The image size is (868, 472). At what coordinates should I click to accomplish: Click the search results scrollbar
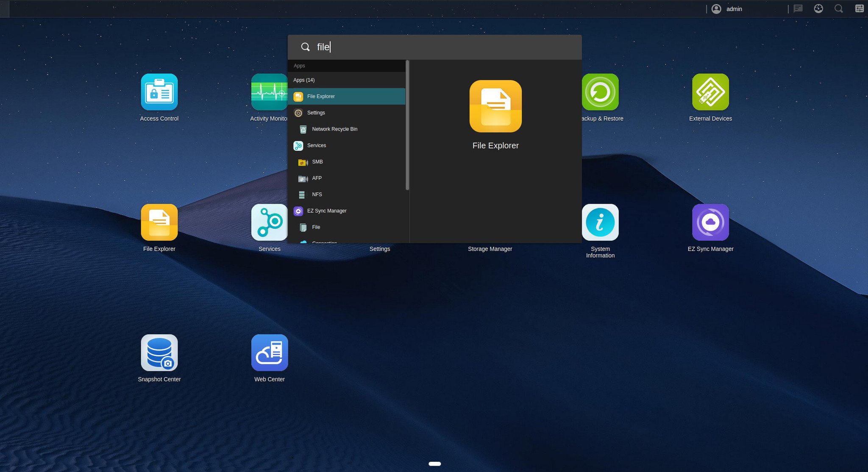(x=407, y=125)
